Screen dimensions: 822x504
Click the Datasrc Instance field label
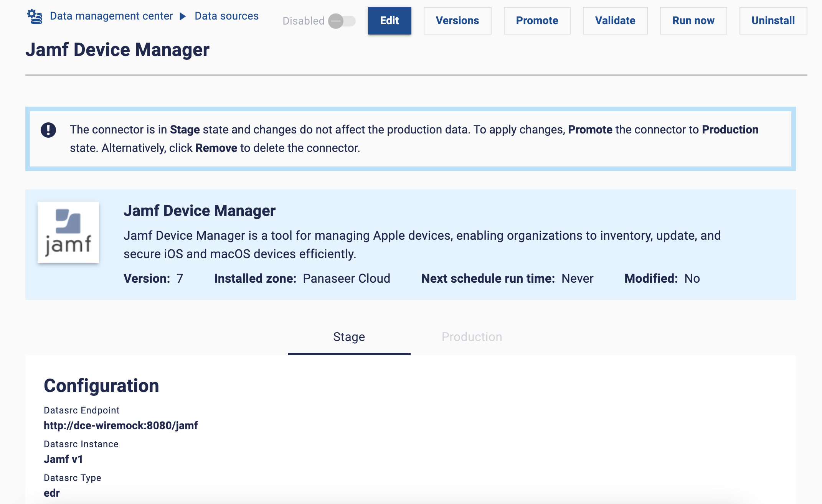click(81, 445)
